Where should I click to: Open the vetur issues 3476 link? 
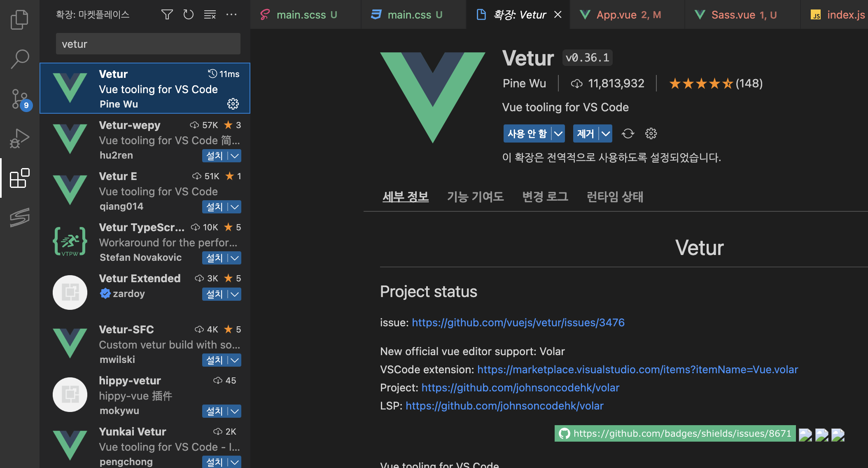(x=518, y=323)
